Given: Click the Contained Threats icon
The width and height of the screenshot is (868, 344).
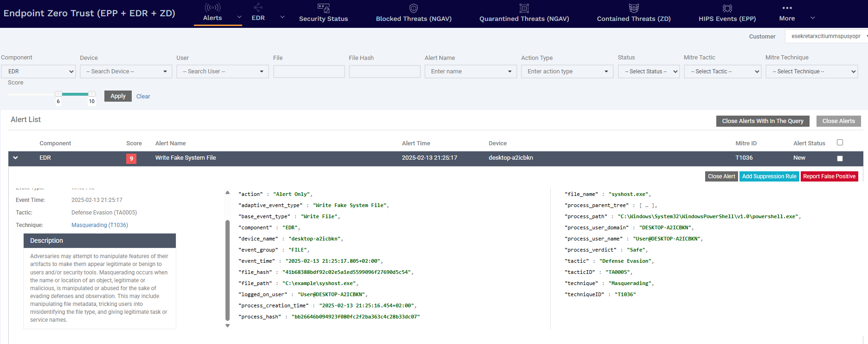Looking at the screenshot, I should pyautogui.click(x=634, y=8).
